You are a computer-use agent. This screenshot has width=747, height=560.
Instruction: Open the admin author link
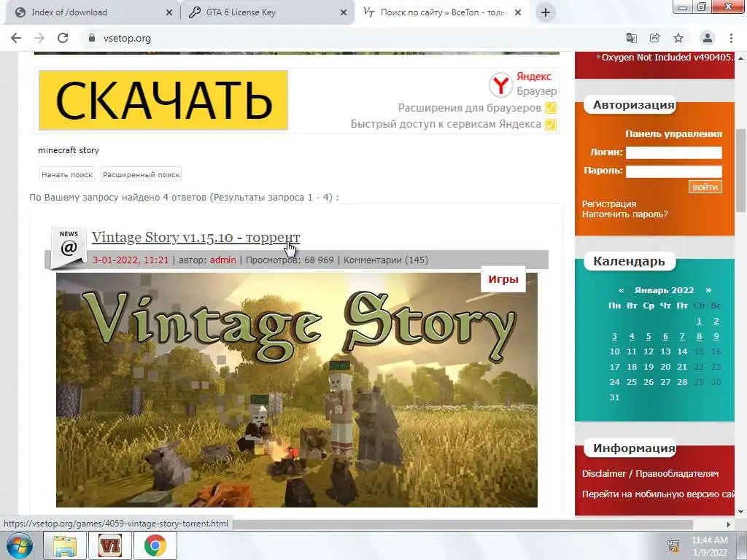[223, 260]
